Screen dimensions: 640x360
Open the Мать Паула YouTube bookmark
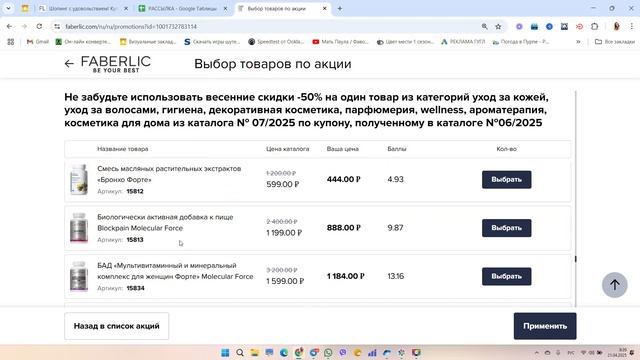pos(340,42)
